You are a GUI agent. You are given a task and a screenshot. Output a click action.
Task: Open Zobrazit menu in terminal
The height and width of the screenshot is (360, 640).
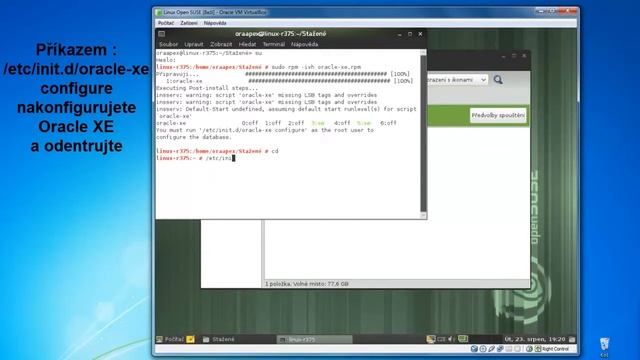221,44
